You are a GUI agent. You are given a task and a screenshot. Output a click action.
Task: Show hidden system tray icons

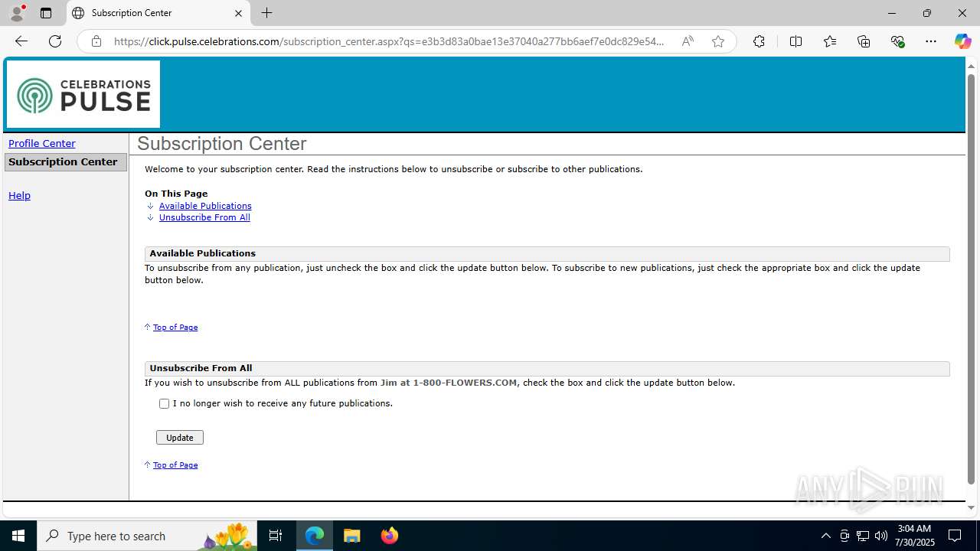825,536
